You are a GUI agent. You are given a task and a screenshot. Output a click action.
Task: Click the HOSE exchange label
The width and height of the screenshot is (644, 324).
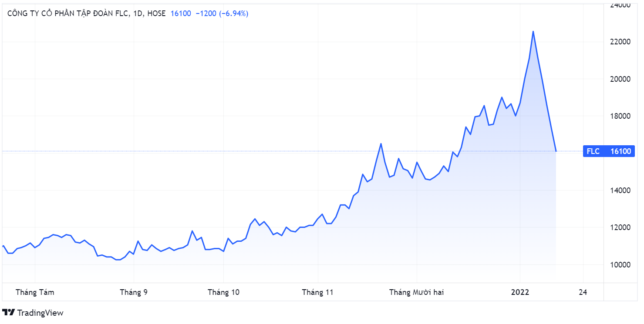point(156,13)
